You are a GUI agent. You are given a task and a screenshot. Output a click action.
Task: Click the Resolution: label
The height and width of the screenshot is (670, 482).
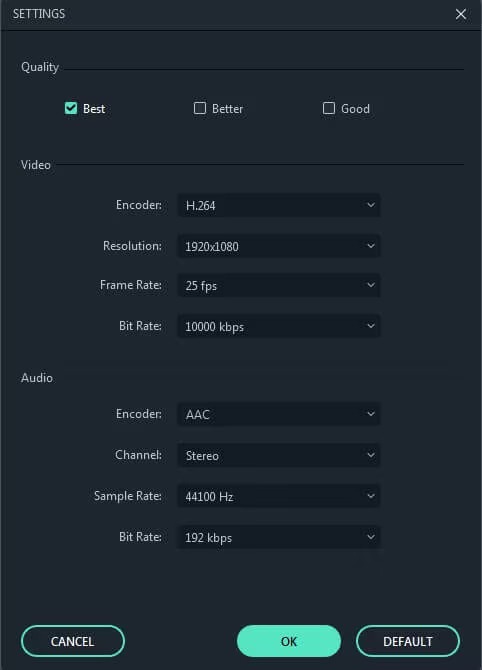click(x=132, y=246)
